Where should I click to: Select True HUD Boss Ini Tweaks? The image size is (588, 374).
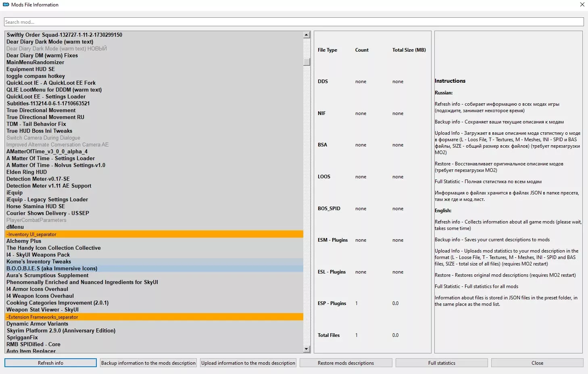[x=40, y=131]
